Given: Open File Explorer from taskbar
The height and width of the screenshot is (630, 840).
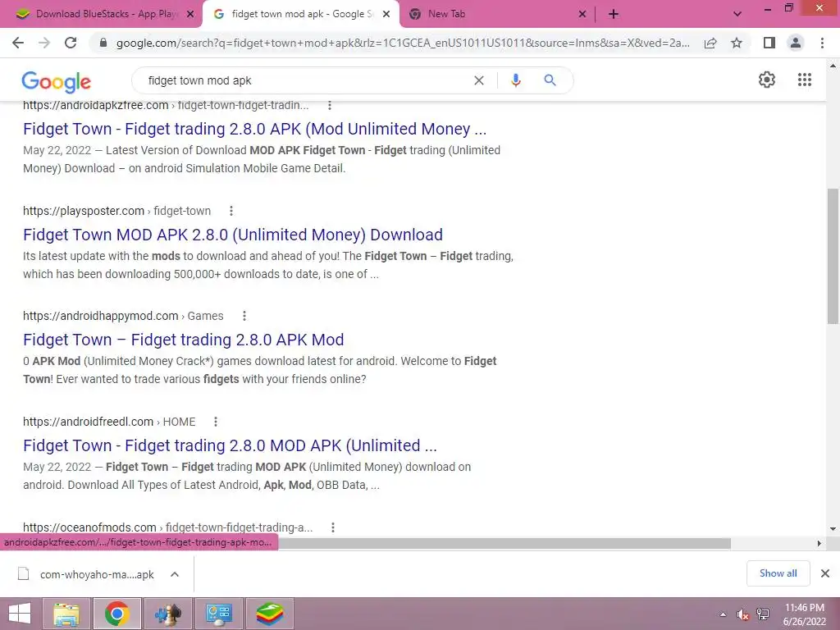Looking at the screenshot, I should 66,614.
